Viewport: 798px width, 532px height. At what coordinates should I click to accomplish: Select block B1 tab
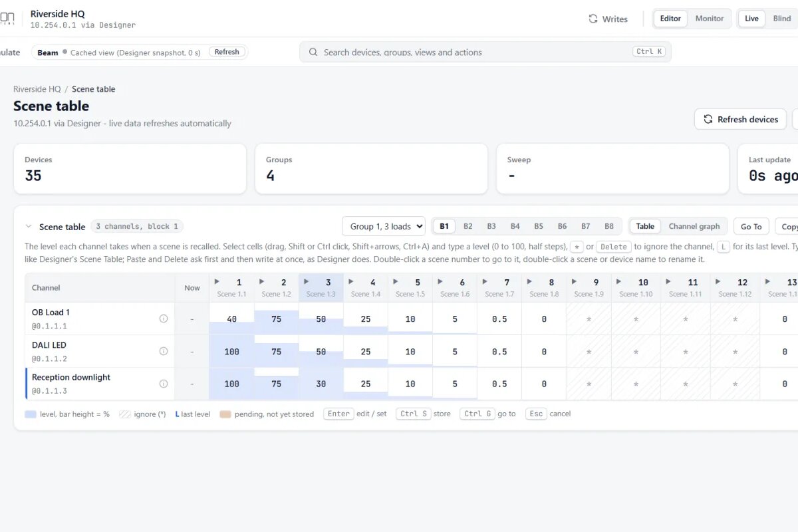pos(444,226)
